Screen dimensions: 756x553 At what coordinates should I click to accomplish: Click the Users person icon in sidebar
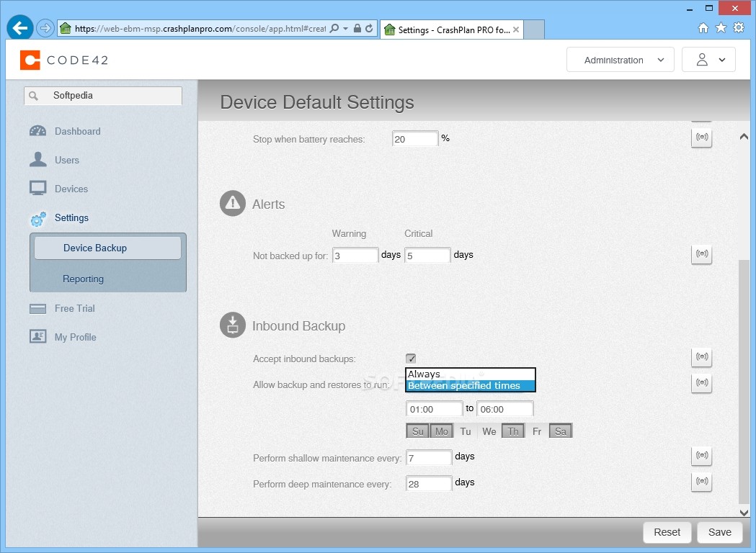[37, 159]
